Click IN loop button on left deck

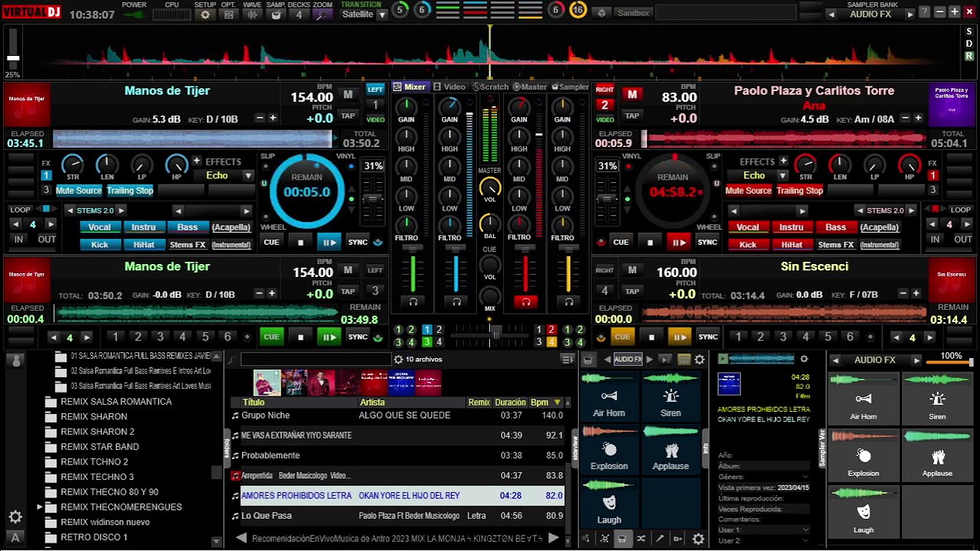tap(19, 240)
